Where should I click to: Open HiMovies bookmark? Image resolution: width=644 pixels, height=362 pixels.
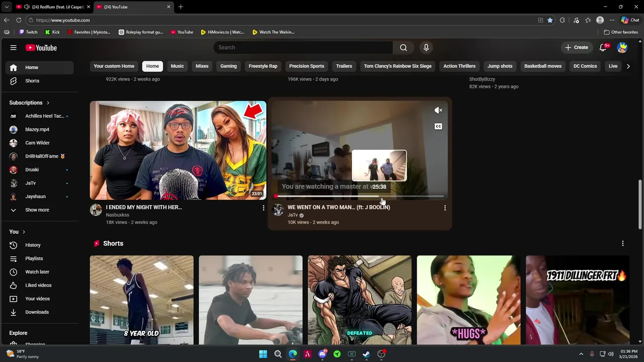(222, 32)
